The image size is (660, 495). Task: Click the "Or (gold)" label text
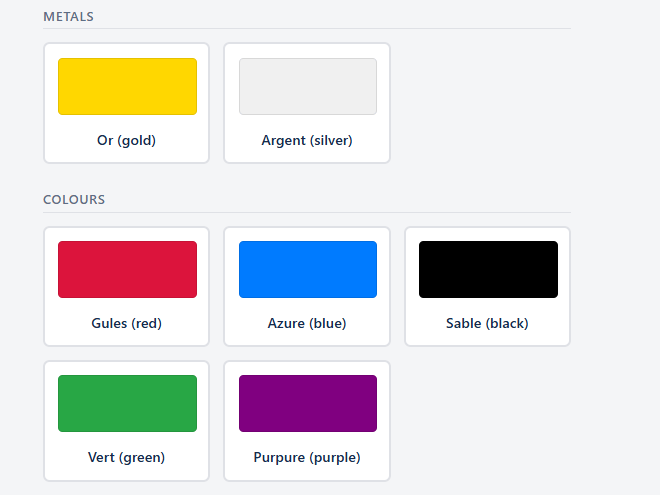pos(127,141)
